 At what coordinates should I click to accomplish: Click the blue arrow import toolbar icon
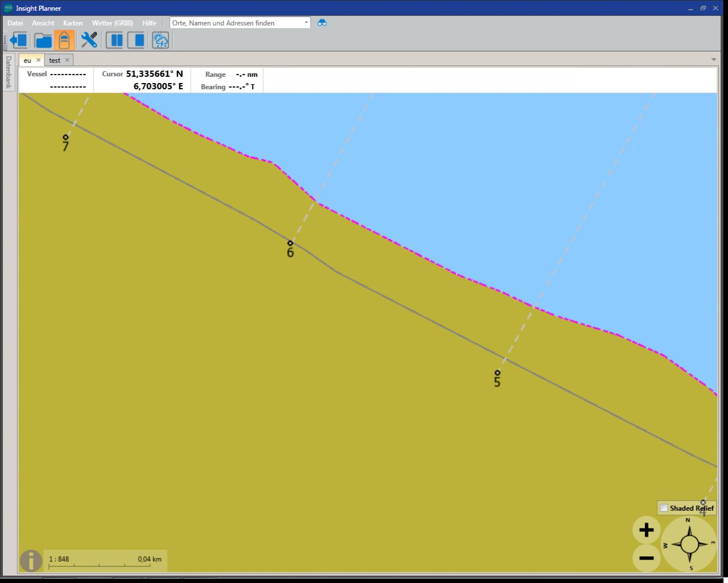(19, 40)
